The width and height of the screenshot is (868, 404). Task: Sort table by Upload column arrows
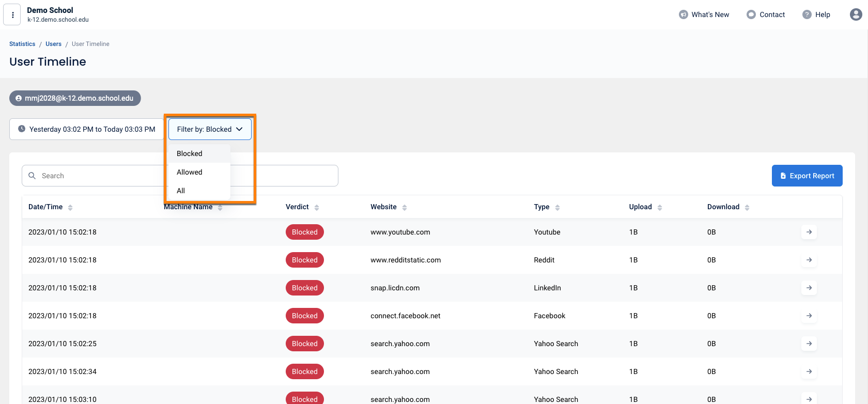(660, 207)
